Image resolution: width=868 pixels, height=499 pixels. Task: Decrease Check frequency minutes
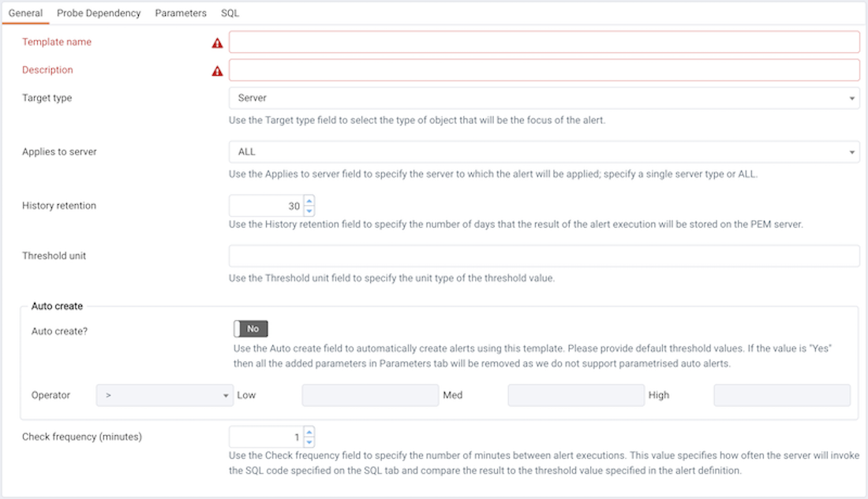[x=309, y=442]
